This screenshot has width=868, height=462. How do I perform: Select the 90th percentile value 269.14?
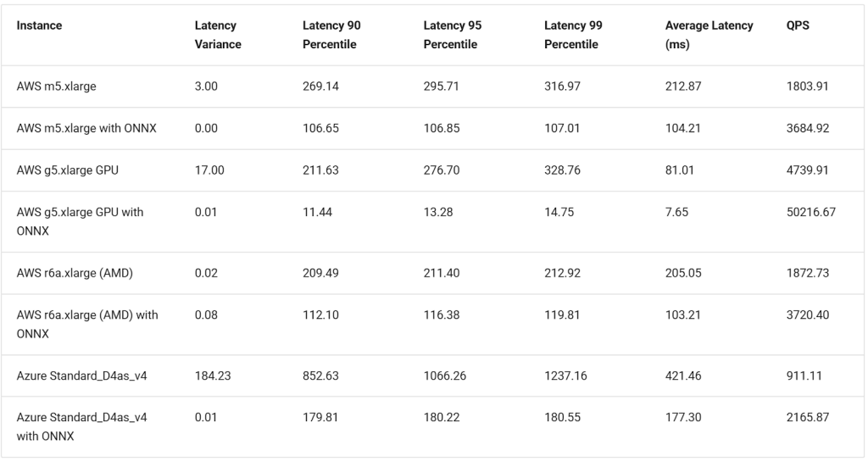coord(320,86)
